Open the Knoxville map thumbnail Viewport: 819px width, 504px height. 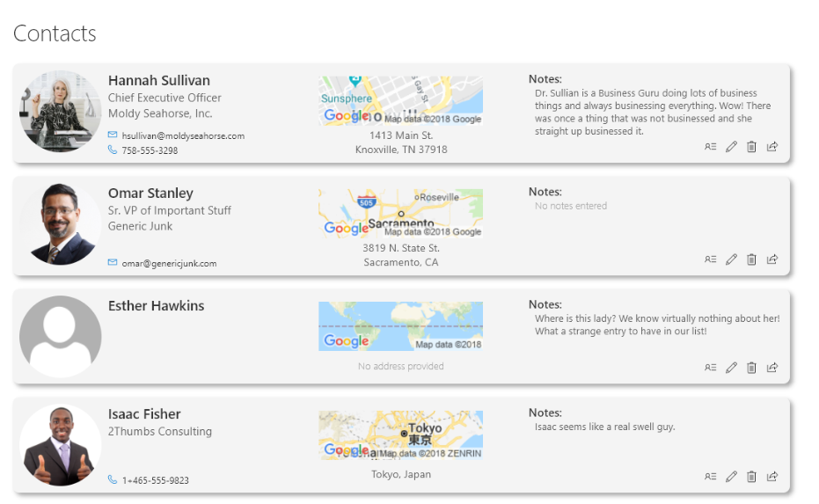tap(400, 101)
